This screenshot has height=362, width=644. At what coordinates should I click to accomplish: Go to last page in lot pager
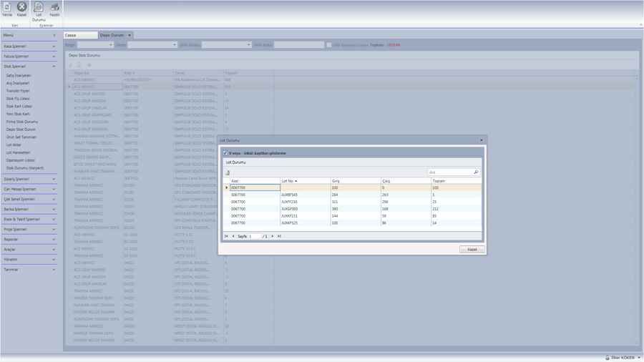(x=279, y=236)
